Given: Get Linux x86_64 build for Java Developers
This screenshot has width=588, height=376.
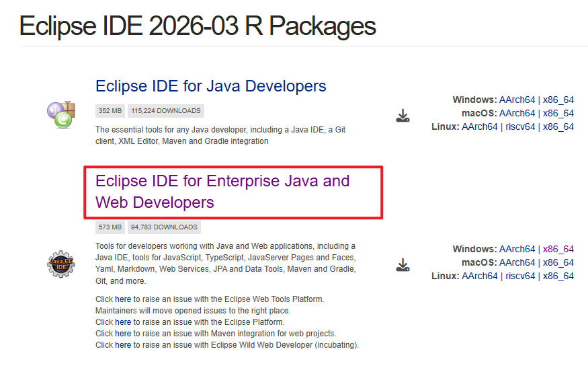Looking at the screenshot, I should click(x=558, y=126).
